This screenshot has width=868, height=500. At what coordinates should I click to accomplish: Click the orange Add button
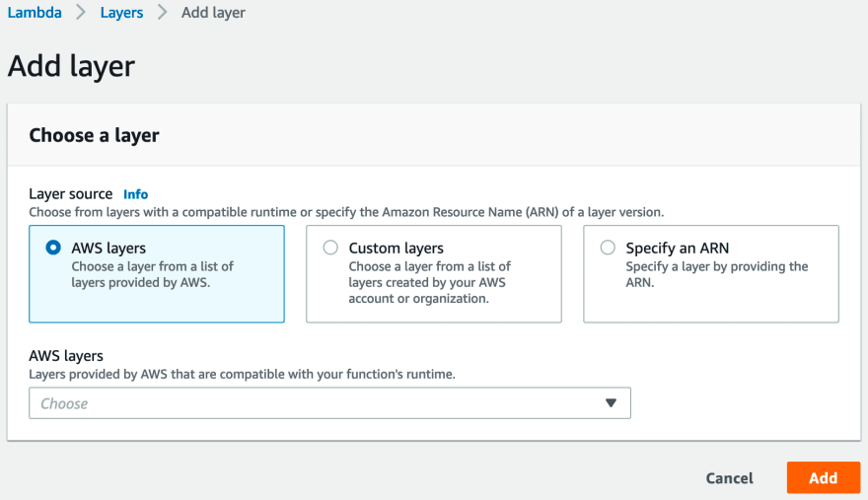824,478
